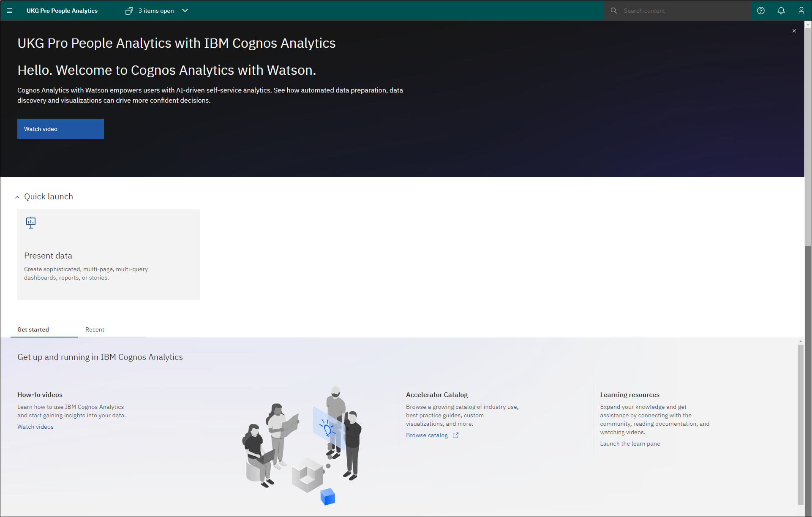The height and width of the screenshot is (517, 812).
Task: Click the Browse catalog link
Action: [x=427, y=435]
